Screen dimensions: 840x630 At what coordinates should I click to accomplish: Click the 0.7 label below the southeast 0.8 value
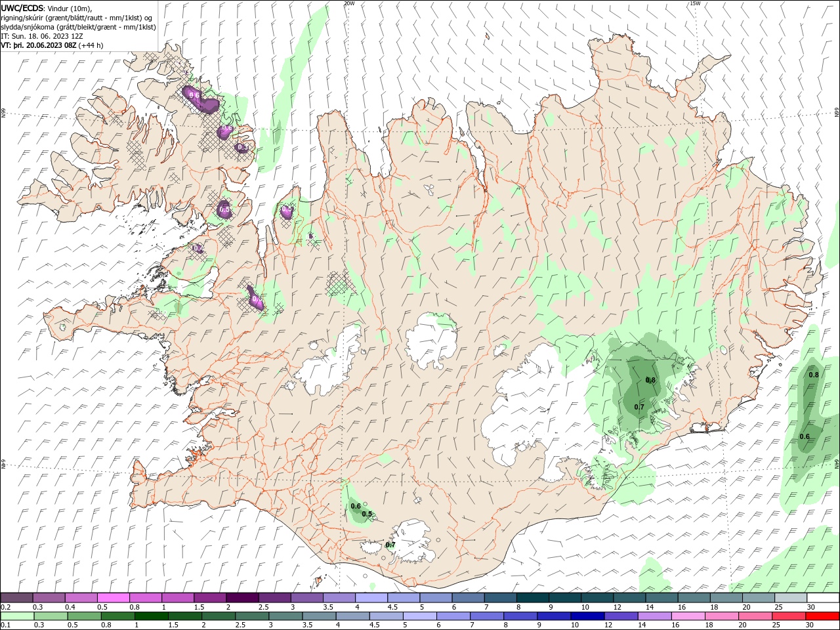click(x=639, y=407)
